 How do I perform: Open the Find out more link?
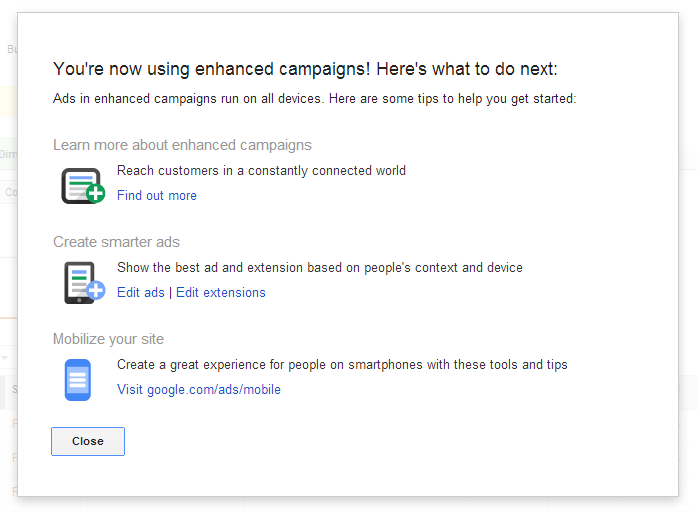click(157, 196)
